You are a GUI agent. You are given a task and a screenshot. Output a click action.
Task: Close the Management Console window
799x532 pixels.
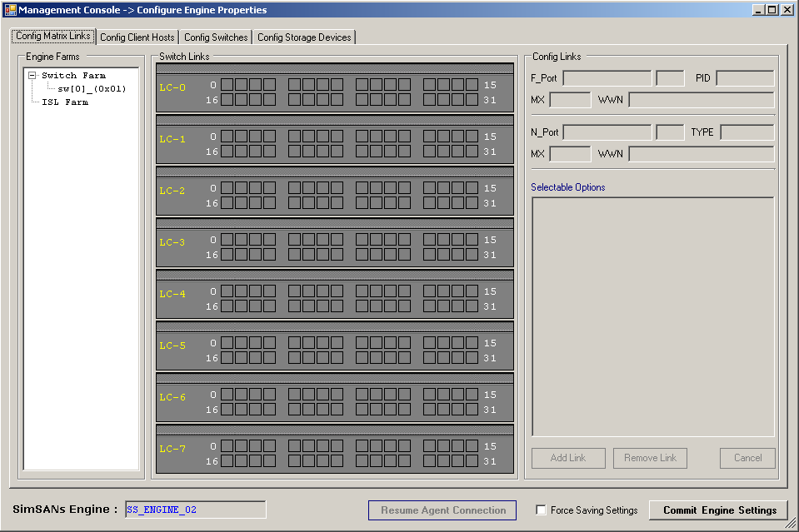pyautogui.click(x=788, y=10)
